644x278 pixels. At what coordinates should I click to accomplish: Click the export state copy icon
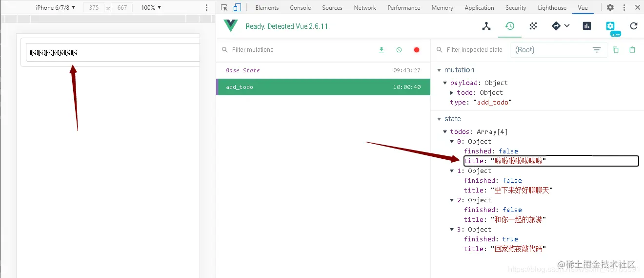pos(616,50)
